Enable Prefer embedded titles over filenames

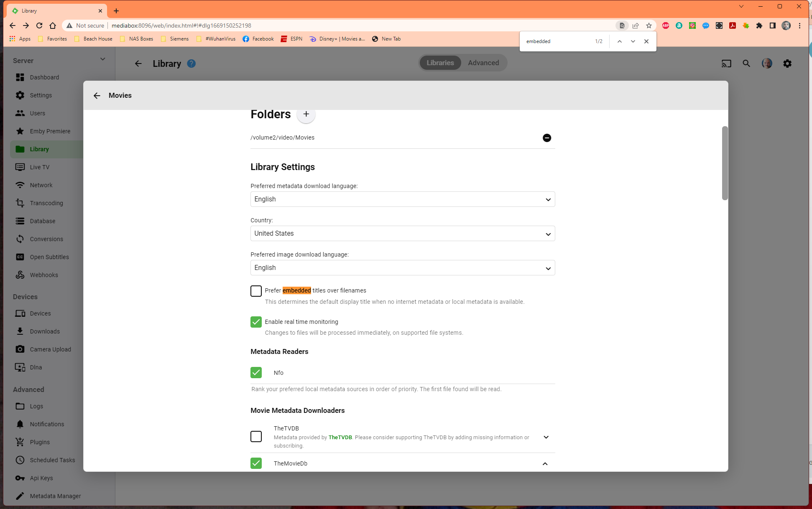pyautogui.click(x=256, y=291)
